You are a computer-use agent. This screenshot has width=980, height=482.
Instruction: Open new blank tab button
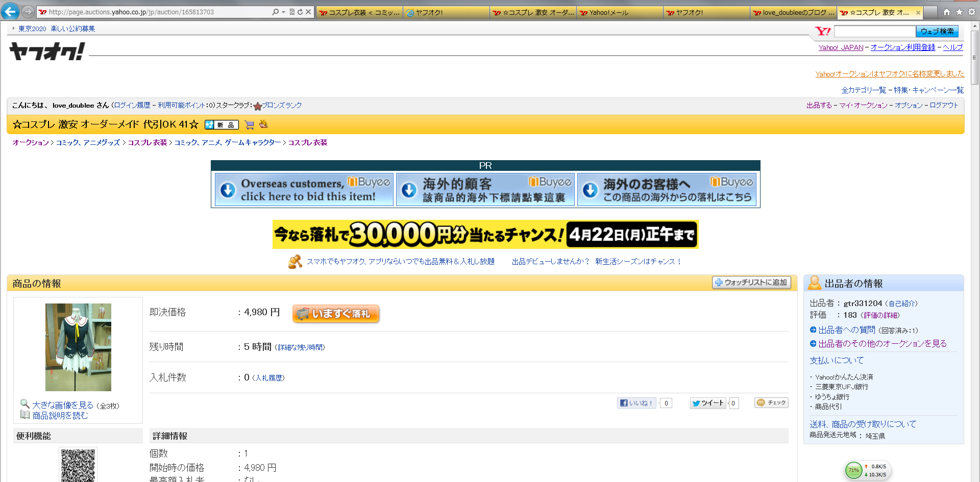click(x=930, y=12)
